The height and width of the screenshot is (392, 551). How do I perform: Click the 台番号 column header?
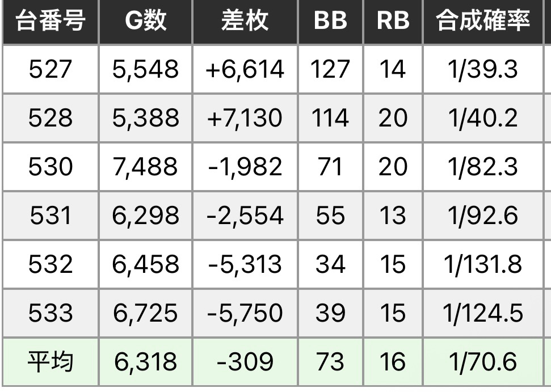click(50, 22)
